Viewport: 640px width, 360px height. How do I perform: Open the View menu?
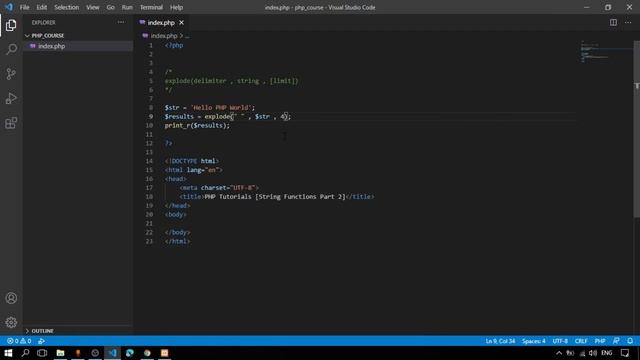pos(93,7)
